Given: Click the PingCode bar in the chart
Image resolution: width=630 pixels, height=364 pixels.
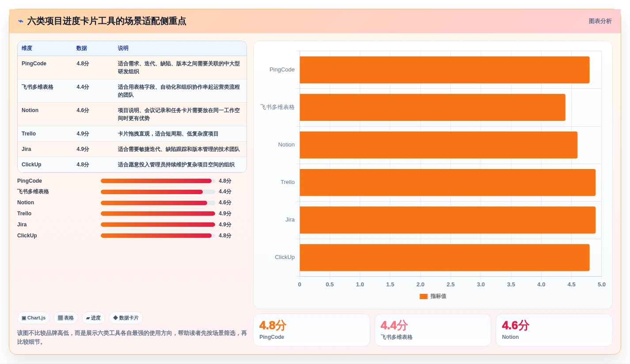Looking at the screenshot, I should tap(444, 70).
